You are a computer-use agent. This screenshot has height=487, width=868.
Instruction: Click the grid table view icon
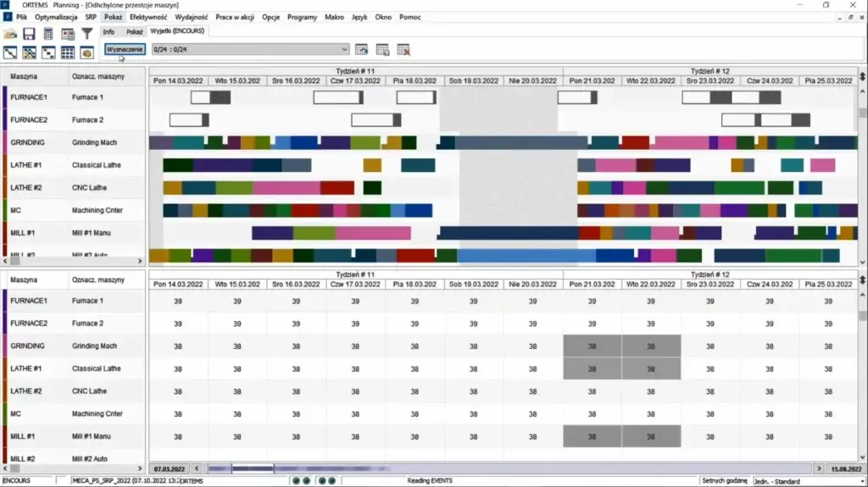pos(68,34)
